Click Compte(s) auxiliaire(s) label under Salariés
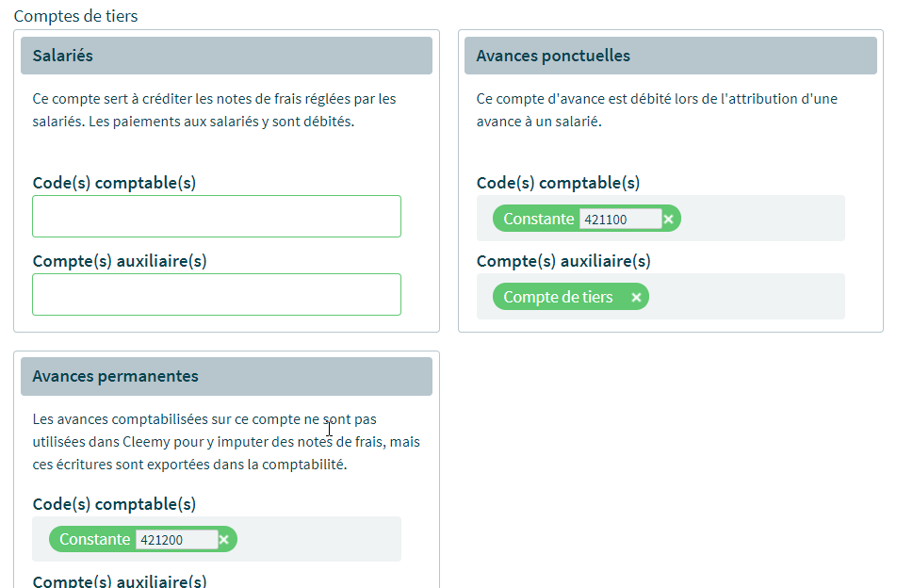The width and height of the screenshot is (913, 588). 120,261
